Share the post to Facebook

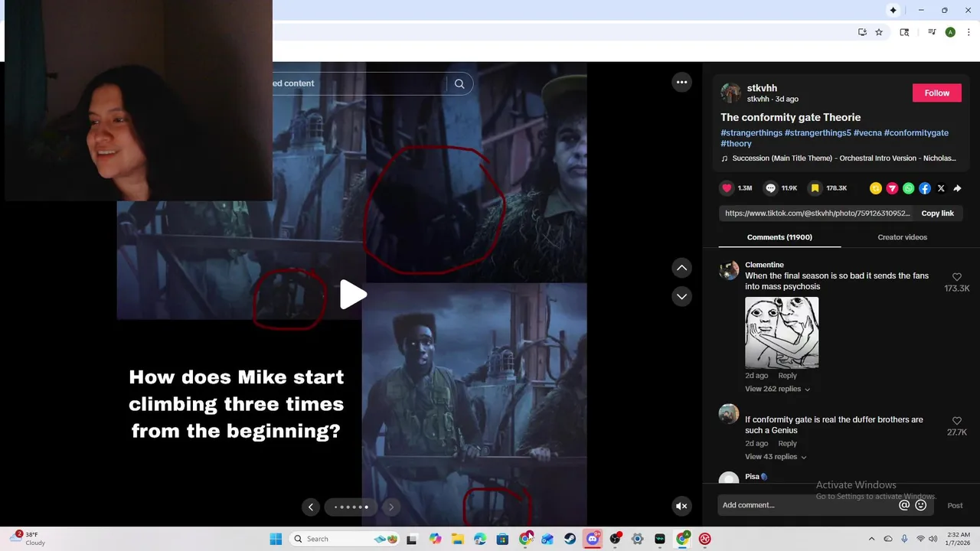click(925, 188)
